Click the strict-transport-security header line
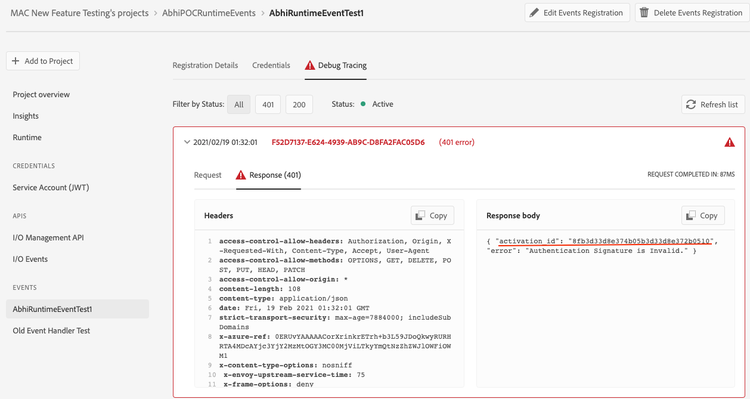Viewport: 750px width, 399px height. (x=335, y=322)
